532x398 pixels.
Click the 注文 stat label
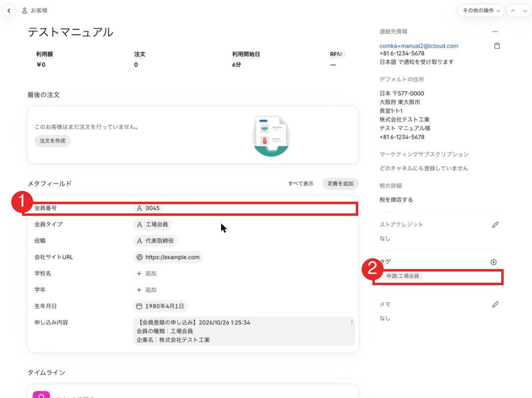coord(139,54)
